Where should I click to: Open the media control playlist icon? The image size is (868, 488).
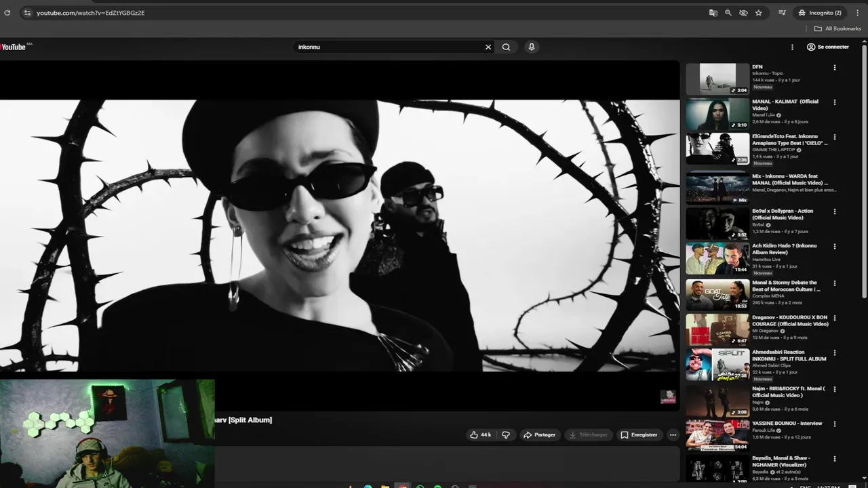pyautogui.click(x=782, y=13)
